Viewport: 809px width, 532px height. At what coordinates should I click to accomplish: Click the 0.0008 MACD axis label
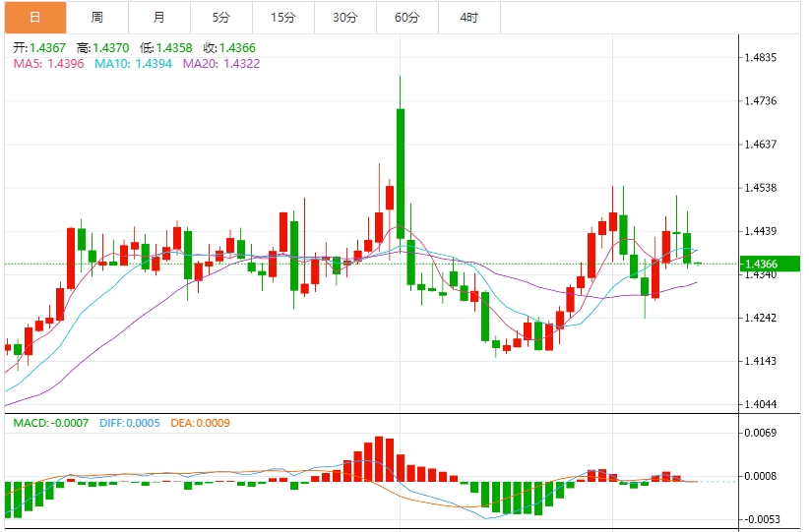pyautogui.click(x=761, y=476)
